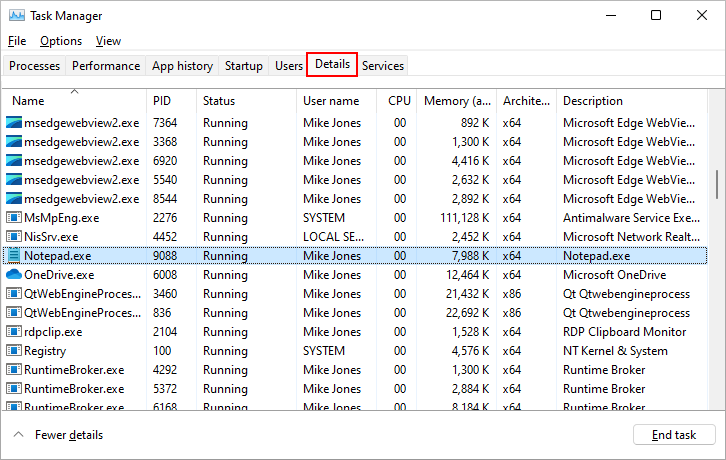Click the icon of RuntimeBroker.exe PID 5372
The width and height of the screenshot is (726, 460).
coord(14,389)
